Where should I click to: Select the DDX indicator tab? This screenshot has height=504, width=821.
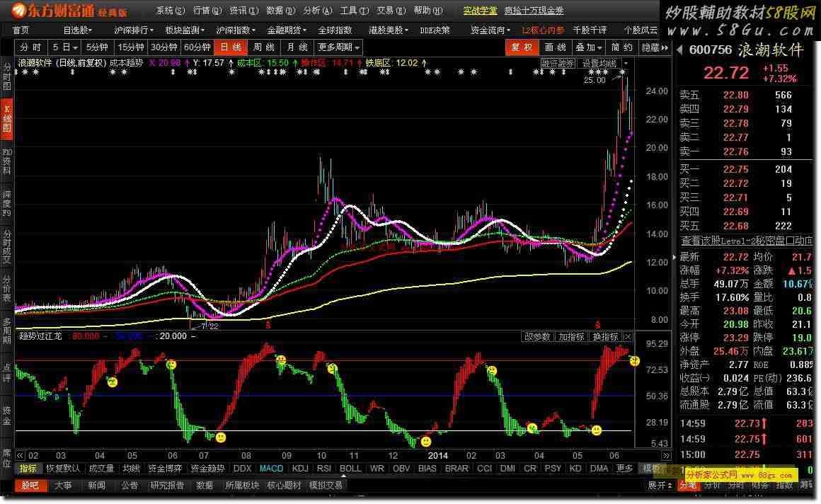[x=242, y=469]
